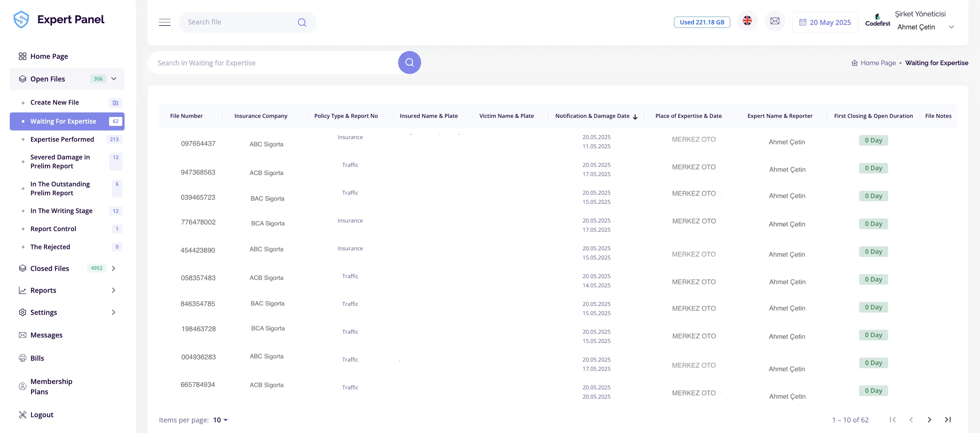980x433 pixels.
Task: Open Waiting For Expertise in sidebar
Action: point(67,121)
